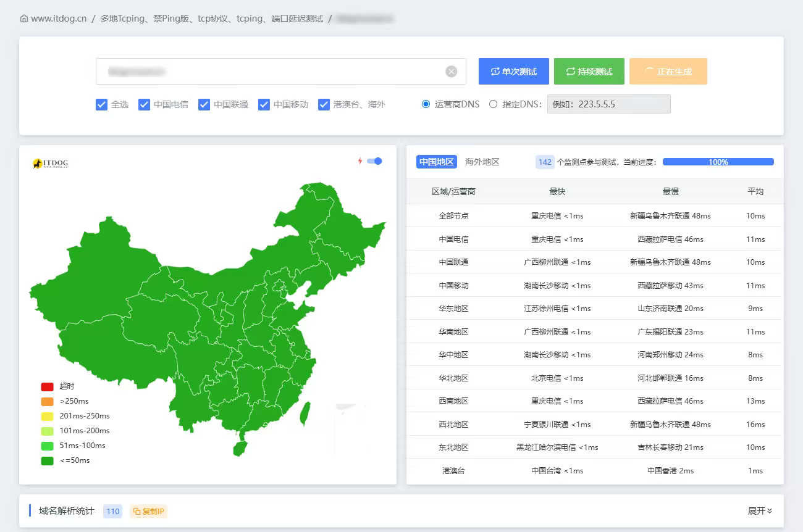
Task: Uncheck the 中国联通 checkbox
Action: point(204,104)
